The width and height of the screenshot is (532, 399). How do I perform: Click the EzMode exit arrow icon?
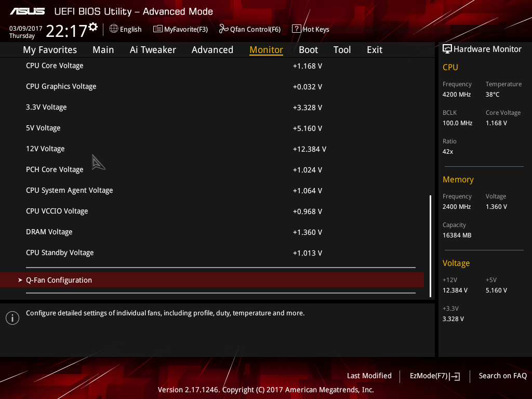coord(455,376)
